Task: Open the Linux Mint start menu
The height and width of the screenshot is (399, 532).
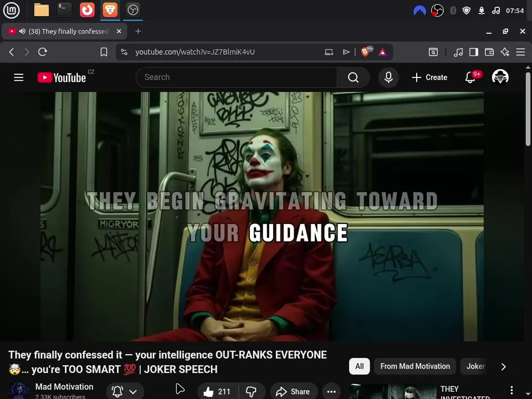Action: click(x=11, y=10)
